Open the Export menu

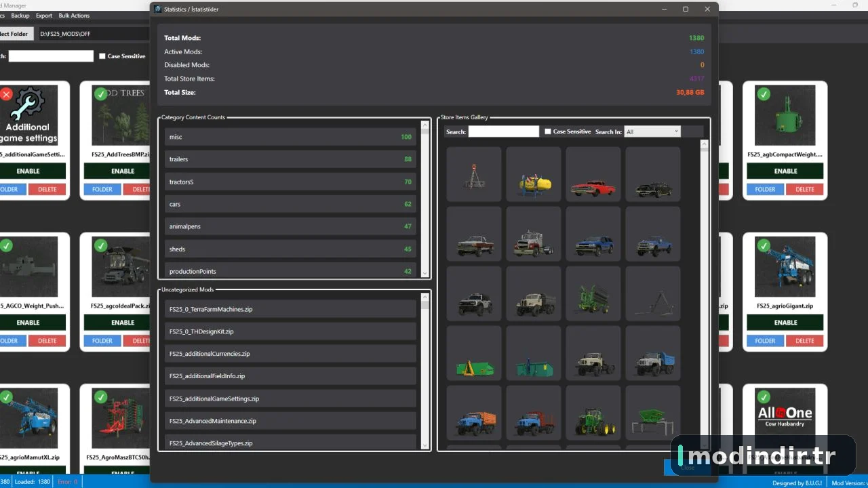pyautogui.click(x=44, y=16)
